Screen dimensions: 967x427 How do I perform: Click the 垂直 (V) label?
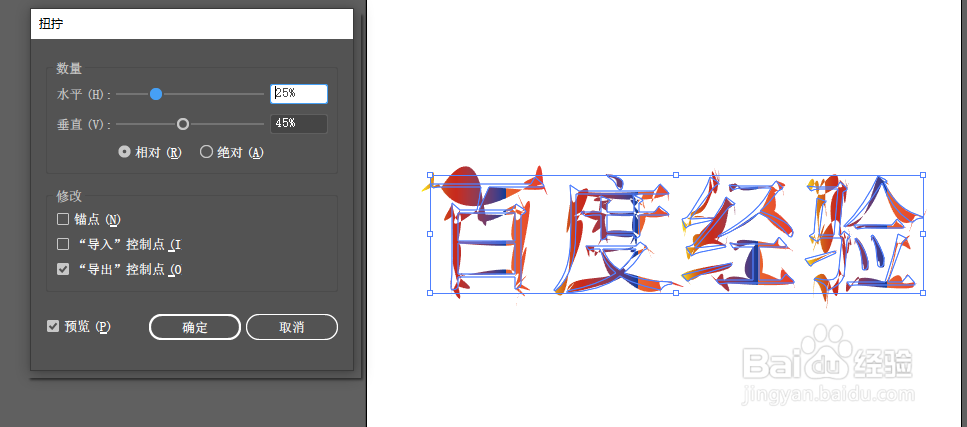pyautogui.click(x=84, y=124)
